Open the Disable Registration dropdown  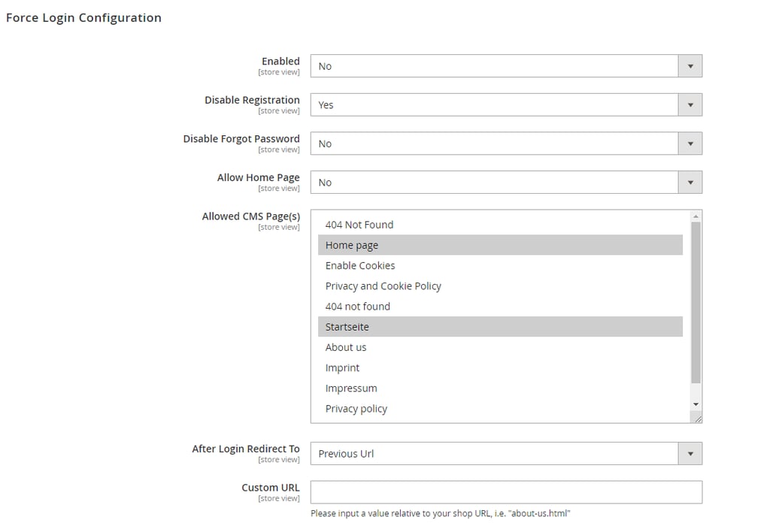pos(690,104)
